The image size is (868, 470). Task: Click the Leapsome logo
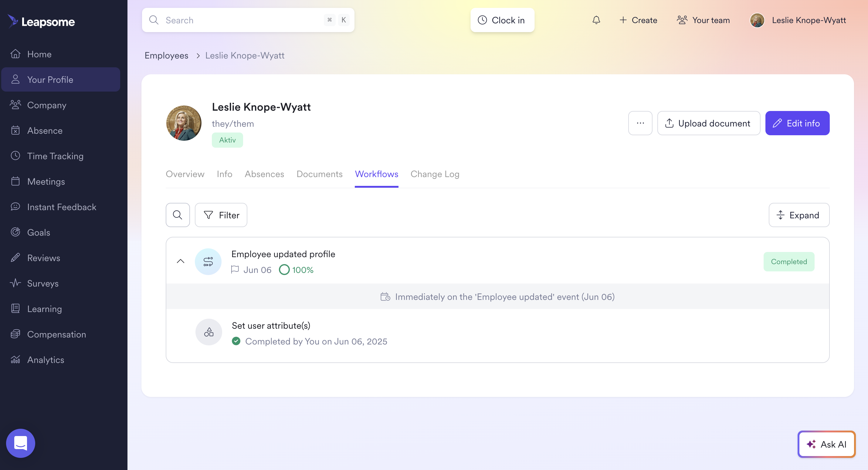coord(41,22)
